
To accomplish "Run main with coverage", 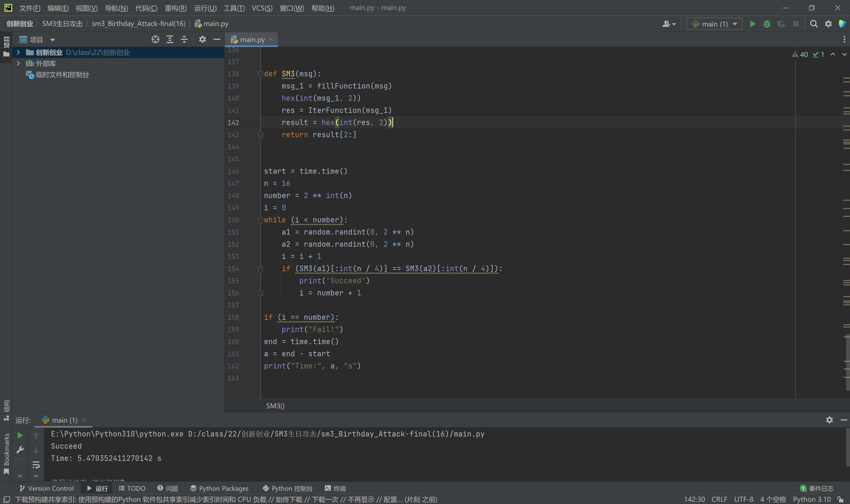I will point(782,24).
